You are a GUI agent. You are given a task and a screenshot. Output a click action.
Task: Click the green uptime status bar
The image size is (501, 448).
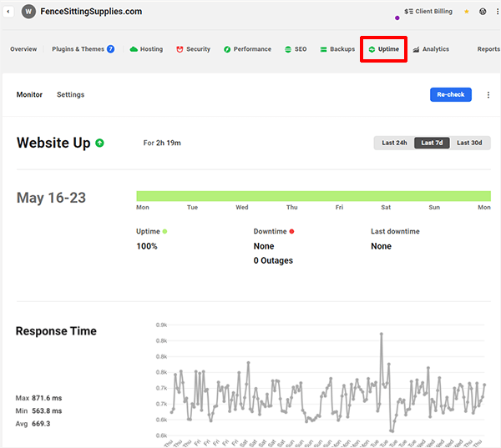[313, 196]
